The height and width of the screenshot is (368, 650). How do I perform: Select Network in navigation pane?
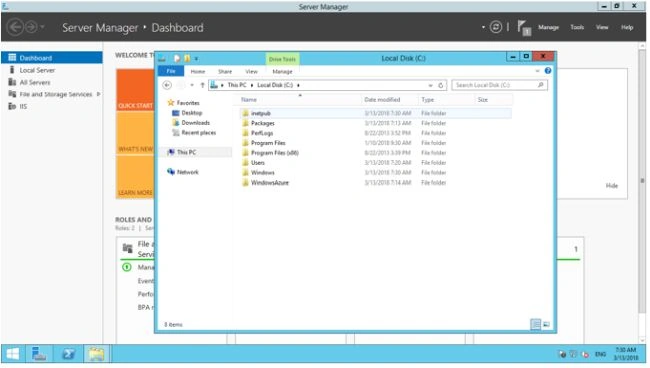[187, 172]
